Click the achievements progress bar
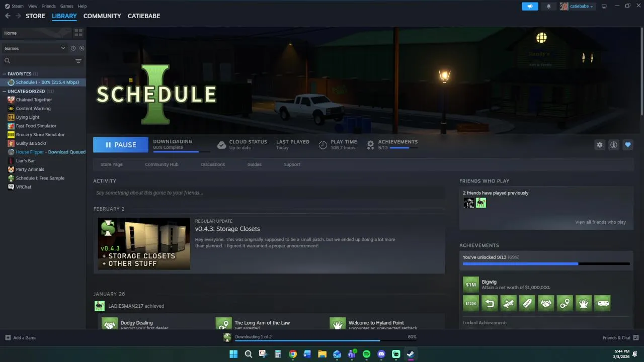Screen dimensions: 644x362 546,263
